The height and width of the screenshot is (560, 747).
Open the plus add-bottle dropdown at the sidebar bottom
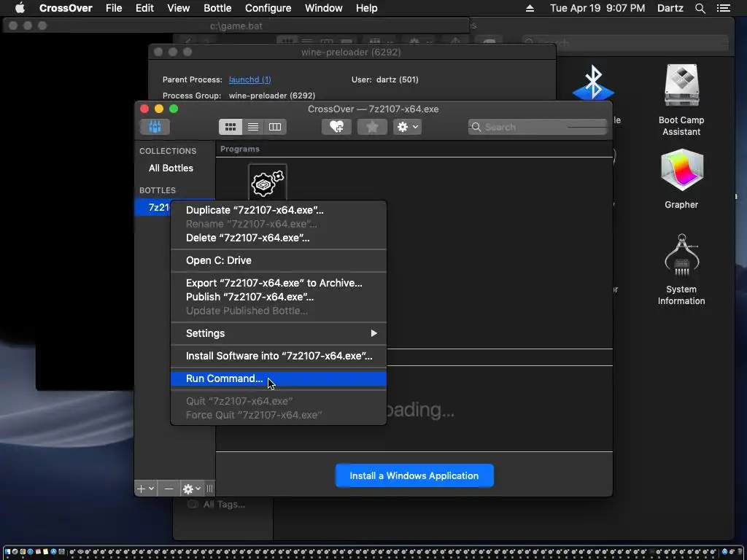coord(145,489)
